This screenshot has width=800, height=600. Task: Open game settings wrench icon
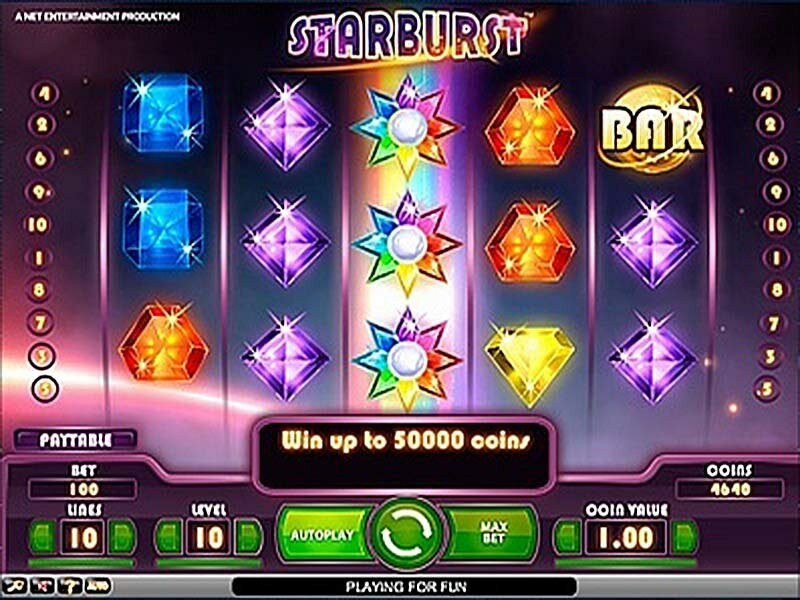click(x=13, y=586)
